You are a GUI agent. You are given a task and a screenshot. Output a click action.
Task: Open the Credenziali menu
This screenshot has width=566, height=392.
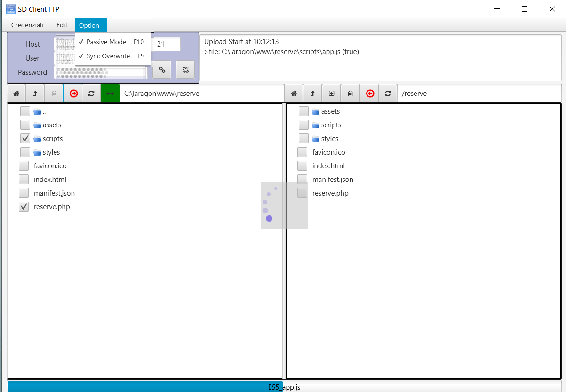tap(27, 25)
